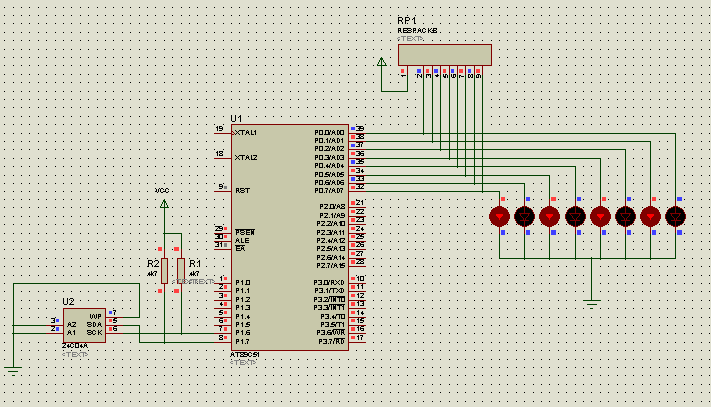Click the P2.0/A8 pin label

332,206
